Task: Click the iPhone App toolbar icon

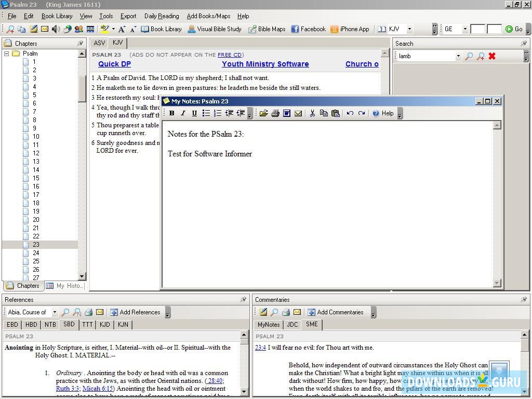Action: pos(350,29)
